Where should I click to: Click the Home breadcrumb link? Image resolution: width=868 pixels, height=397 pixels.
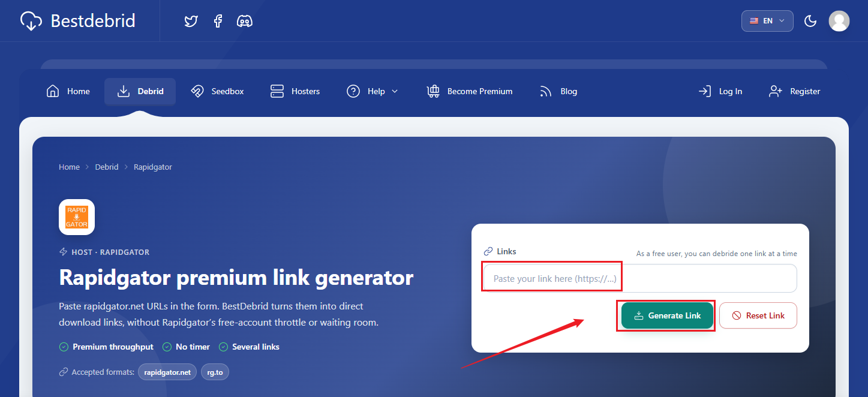click(69, 167)
